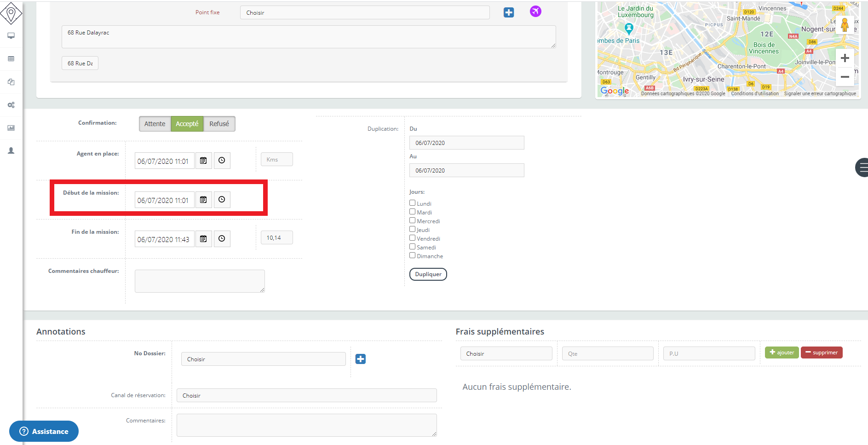868x445 pixels.
Task: Open the user profile icon in sidebar
Action: click(x=11, y=150)
